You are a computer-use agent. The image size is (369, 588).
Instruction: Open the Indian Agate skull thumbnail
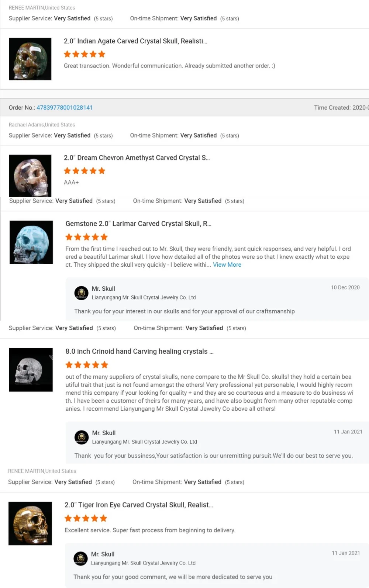click(x=30, y=59)
